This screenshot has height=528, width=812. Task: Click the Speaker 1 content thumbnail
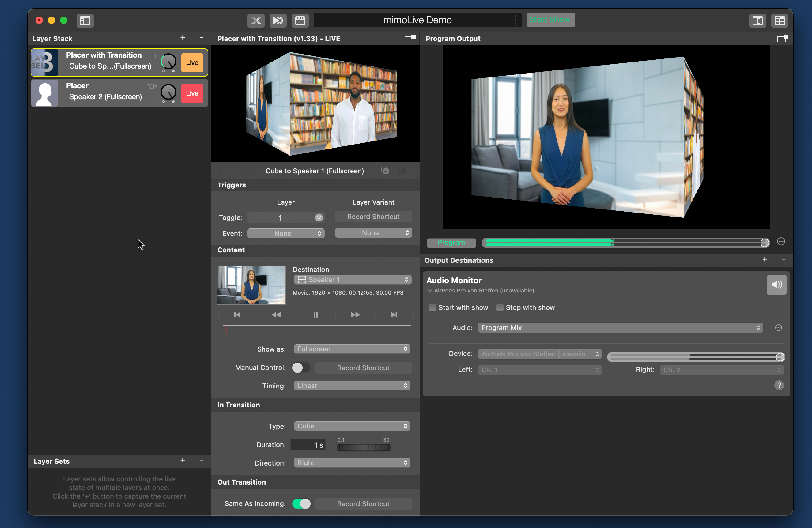[251, 285]
